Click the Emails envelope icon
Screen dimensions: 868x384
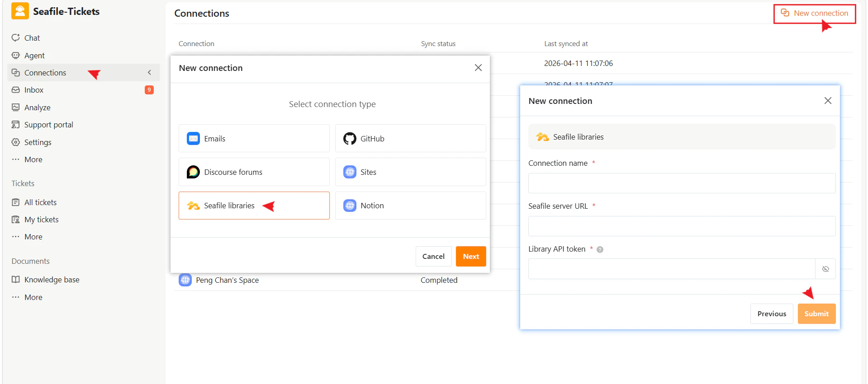click(194, 138)
